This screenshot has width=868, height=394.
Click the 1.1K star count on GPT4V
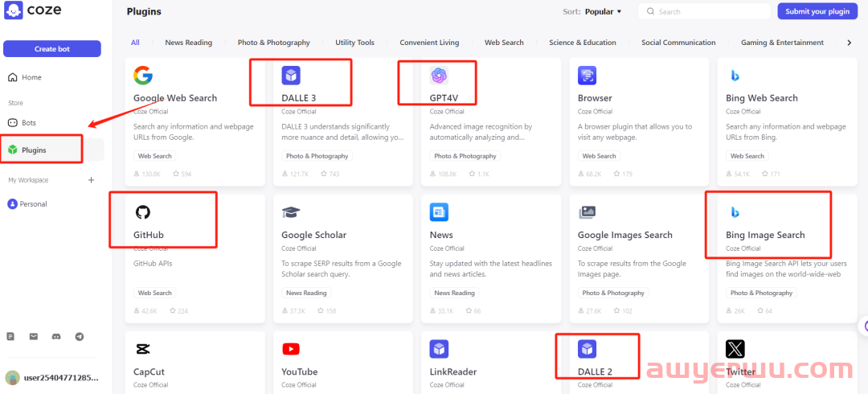(x=479, y=174)
